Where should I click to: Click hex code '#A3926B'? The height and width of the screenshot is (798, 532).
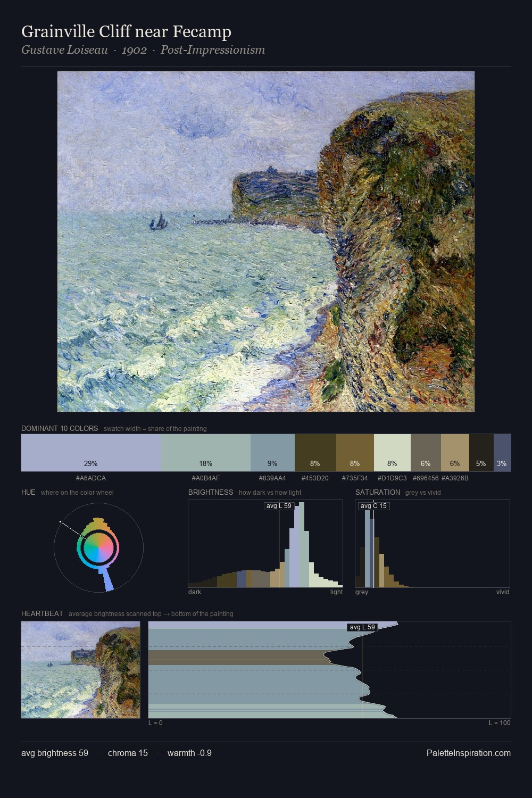tap(455, 478)
